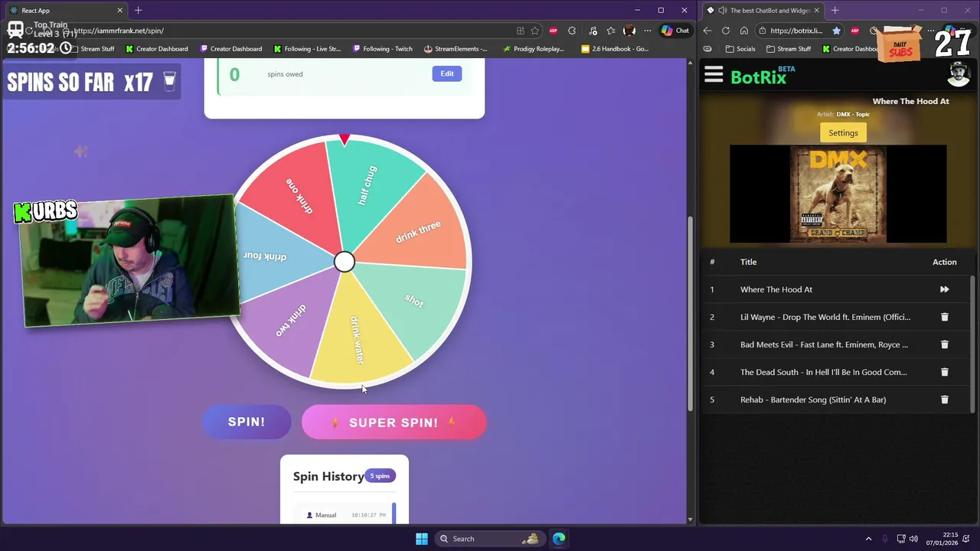Open Stream Stuff folder in BotRix browser
The image size is (980, 551).
click(788, 49)
